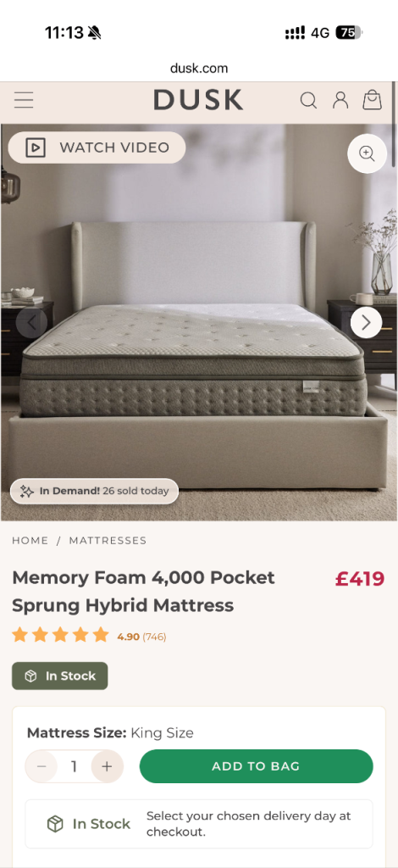Tap the dusk.com address bar
The image size is (398, 868).
coord(199,68)
